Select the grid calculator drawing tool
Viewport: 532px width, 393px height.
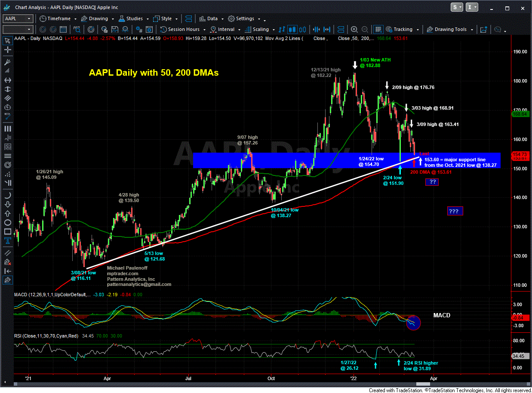tap(8, 147)
